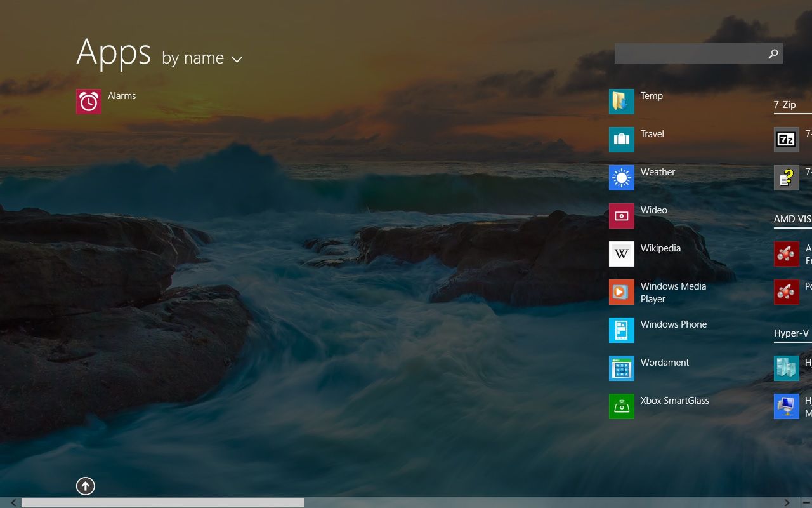This screenshot has width=812, height=508.
Task: Launch Windows Media Player icon
Action: [x=622, y=292]
